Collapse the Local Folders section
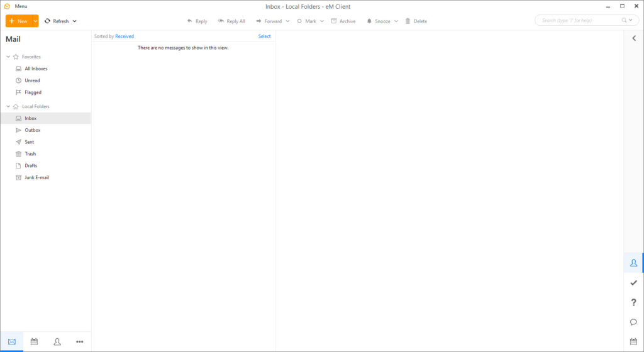The height and width of the screenshot is (352, 644). pos(8,106)
